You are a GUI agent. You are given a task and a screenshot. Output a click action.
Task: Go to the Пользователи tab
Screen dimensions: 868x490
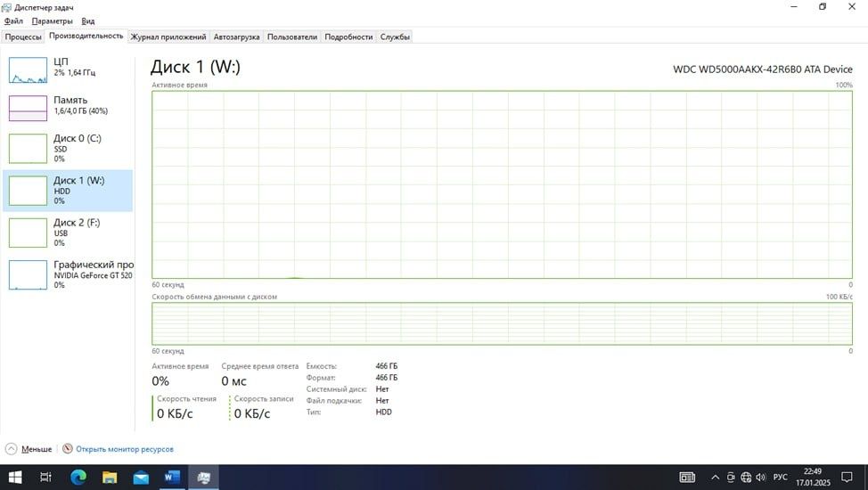(x=292, y=37)
